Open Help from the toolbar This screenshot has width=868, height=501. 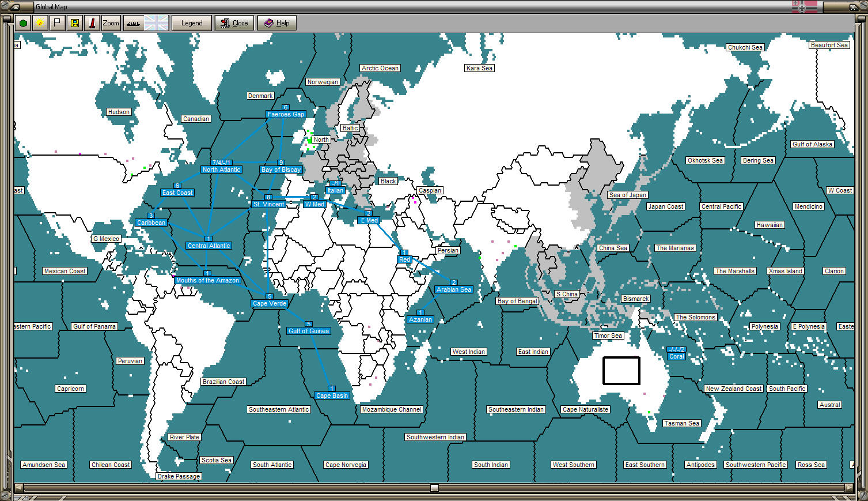[x=276, y=22]
